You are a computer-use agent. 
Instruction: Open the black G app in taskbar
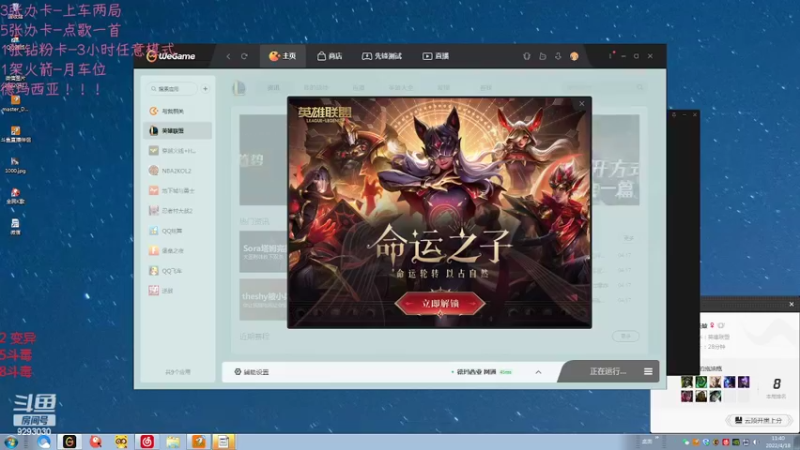pos(69,442)
